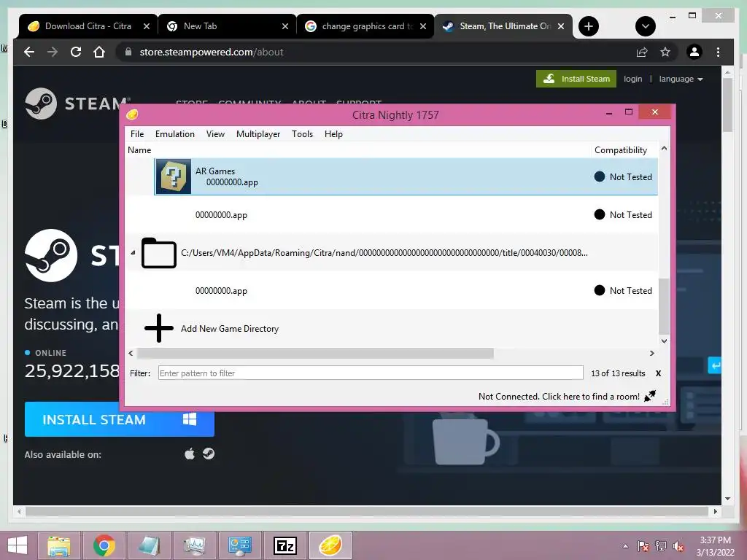Click the multiplayer connection plug icon
This screenshot has height=560, width=747.
(x=650, y=396)
